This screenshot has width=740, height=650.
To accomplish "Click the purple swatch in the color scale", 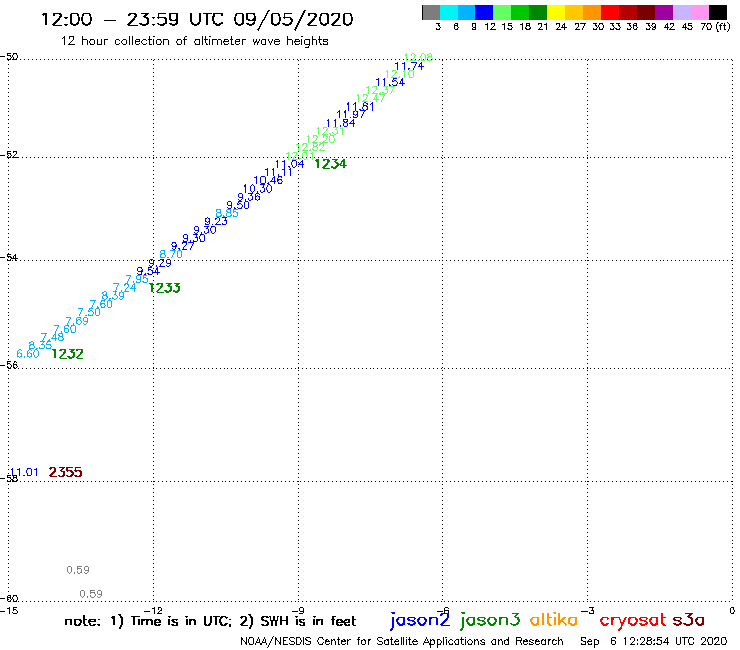I will click(x=664, y=12).
